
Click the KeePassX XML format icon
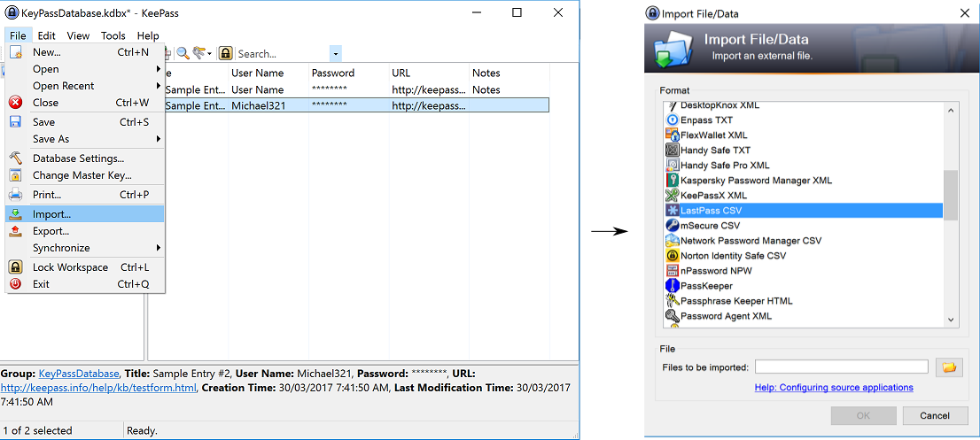pos(673,196)
